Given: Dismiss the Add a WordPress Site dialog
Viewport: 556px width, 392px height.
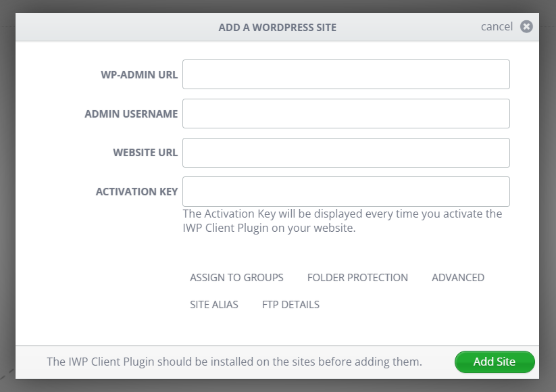Looking at the screenshot, I should point(498,26).
